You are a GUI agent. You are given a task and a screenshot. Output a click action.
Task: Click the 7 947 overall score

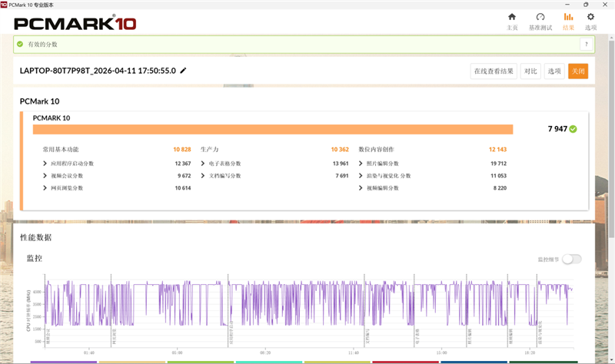[557, 129]
